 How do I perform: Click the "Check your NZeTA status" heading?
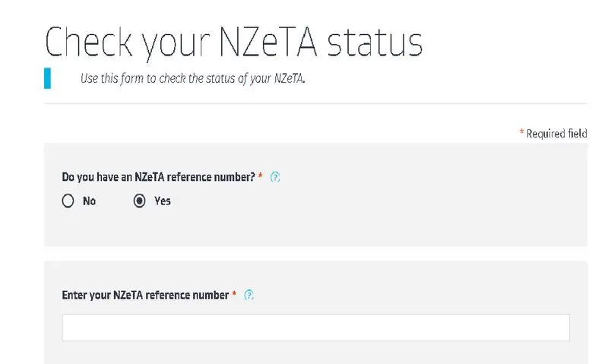[233, 43]
